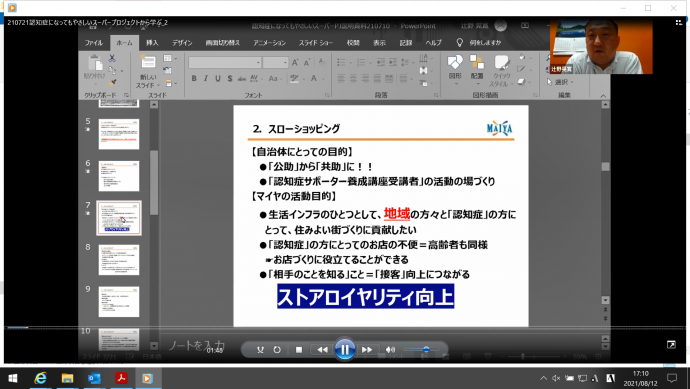Image resolution: width=690 pixels, height=389 pixels.
Task: Pause playback with the blue button
Action: click(x=345, y=349)
